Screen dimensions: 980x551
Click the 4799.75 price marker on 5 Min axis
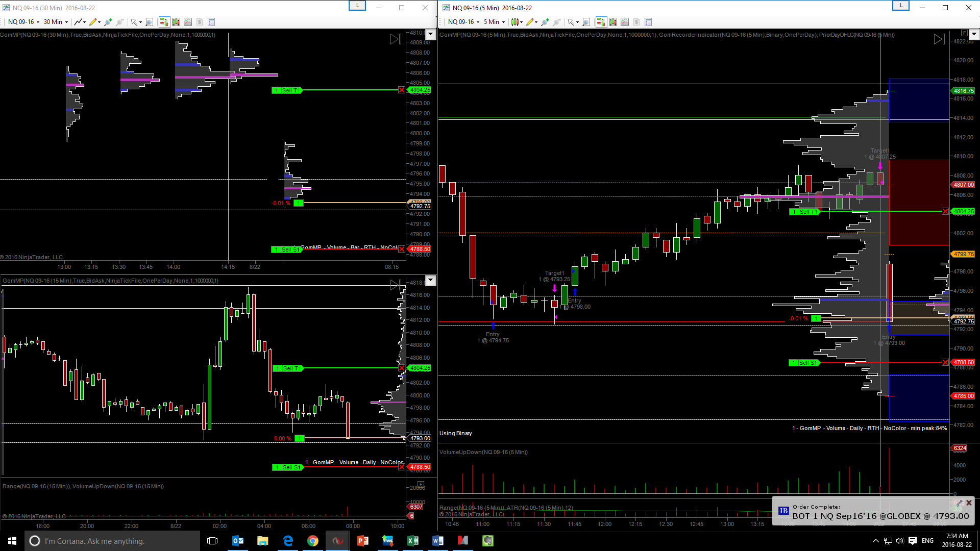pyautogui.click(x=963, y=254)
